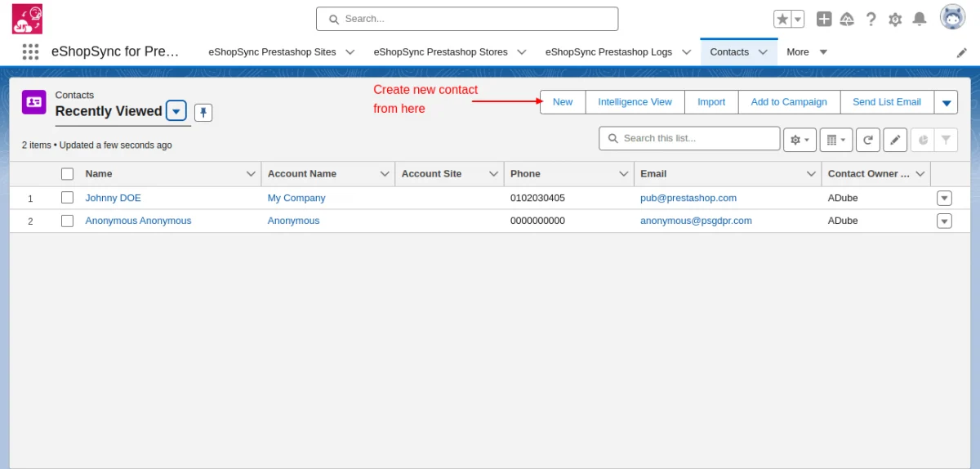Switch to eShopSync Prestashop Logs tab
Image resolution: width=980 pixels, height=469 pixels.
click(x=608, y=51)
